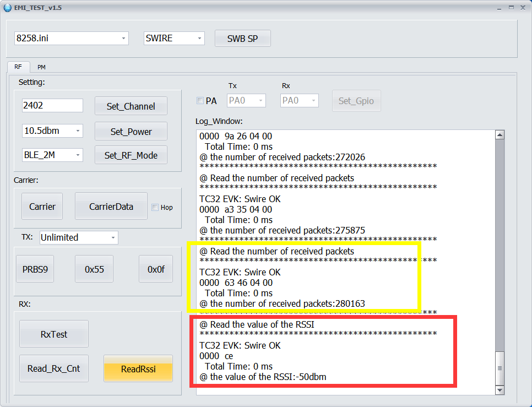Click the highlighted ReadRssi button
This screenshot has width=532, height=407.
pos(138,368)
